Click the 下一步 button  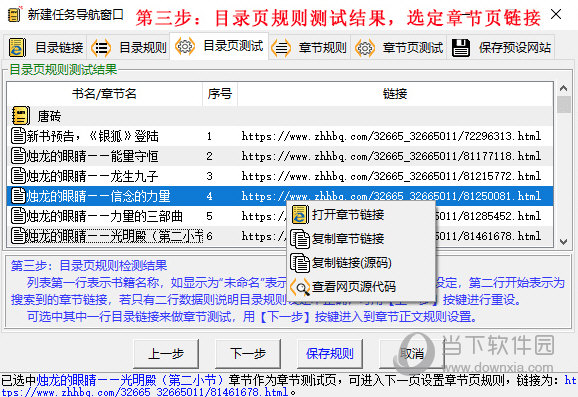pos(248,354)
